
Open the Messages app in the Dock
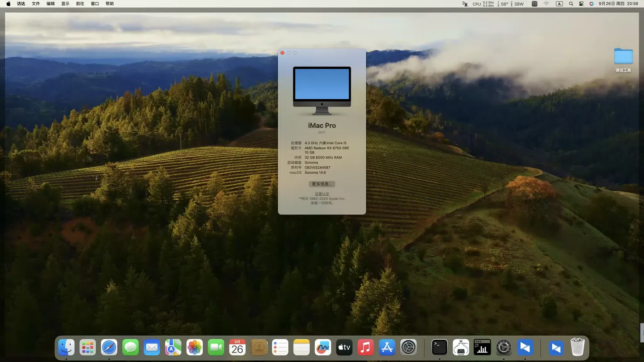[x=130, y=347]
